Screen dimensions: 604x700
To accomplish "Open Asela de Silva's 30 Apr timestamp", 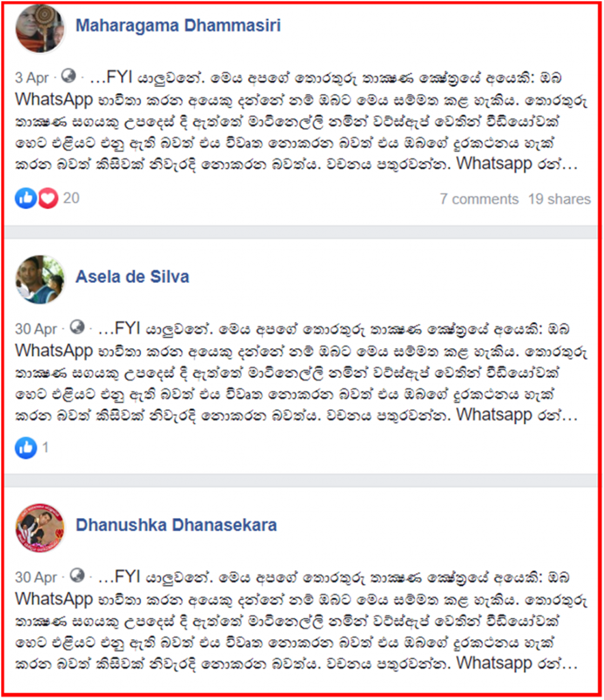I will tap(36, 329).
